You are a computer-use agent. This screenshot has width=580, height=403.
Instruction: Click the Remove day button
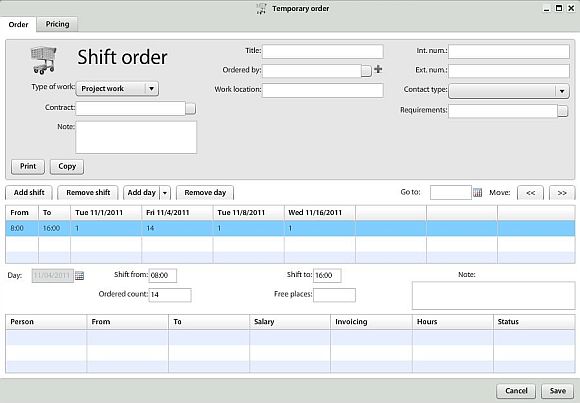[x=205, y=192]
